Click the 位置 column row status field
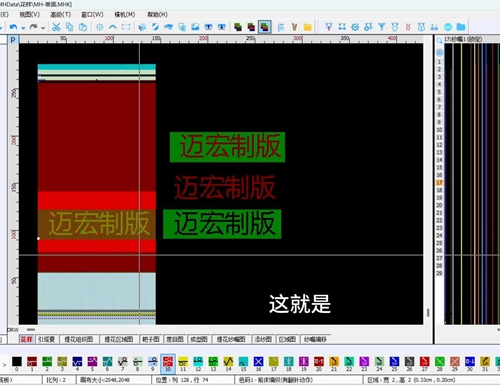The height and width of the screenshot is (385, 500). pyautogui.click(x=193, y=380)
